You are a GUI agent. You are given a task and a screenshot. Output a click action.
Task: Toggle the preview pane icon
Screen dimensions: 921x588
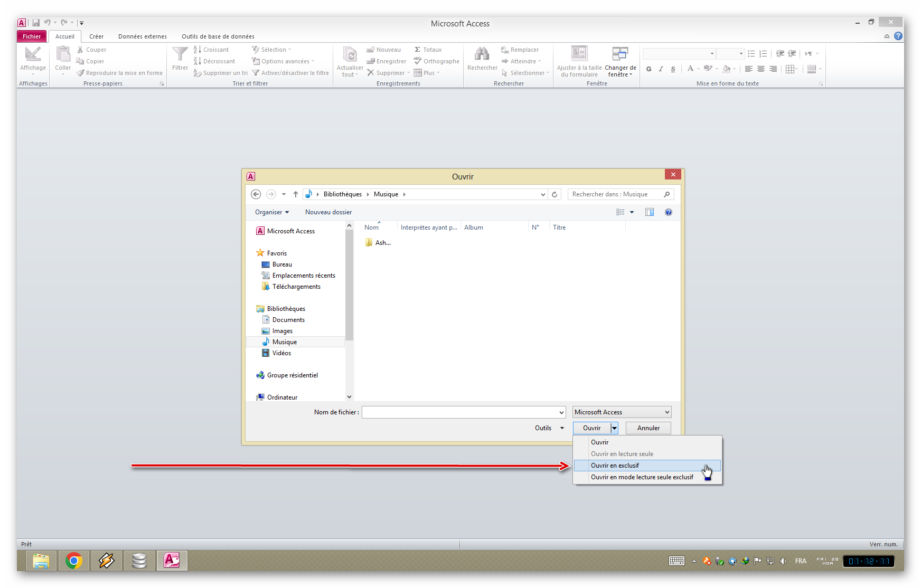point(650,212)
